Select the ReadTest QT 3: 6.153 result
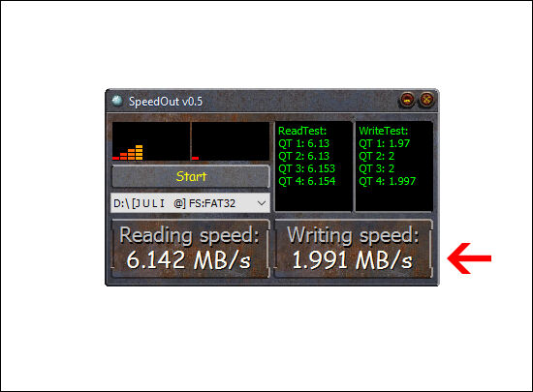Image resolution: width=533 pixels, height=392 pixels. [306, 168]
